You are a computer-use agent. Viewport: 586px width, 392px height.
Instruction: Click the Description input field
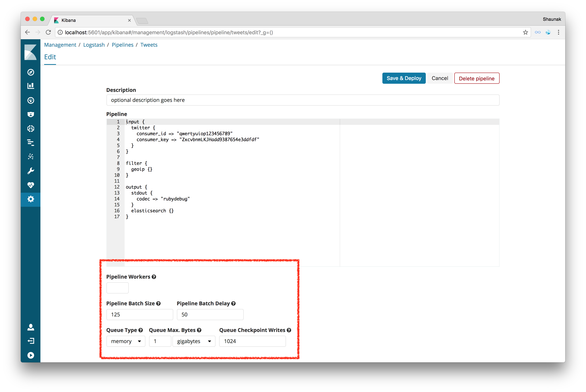(303, 100)
